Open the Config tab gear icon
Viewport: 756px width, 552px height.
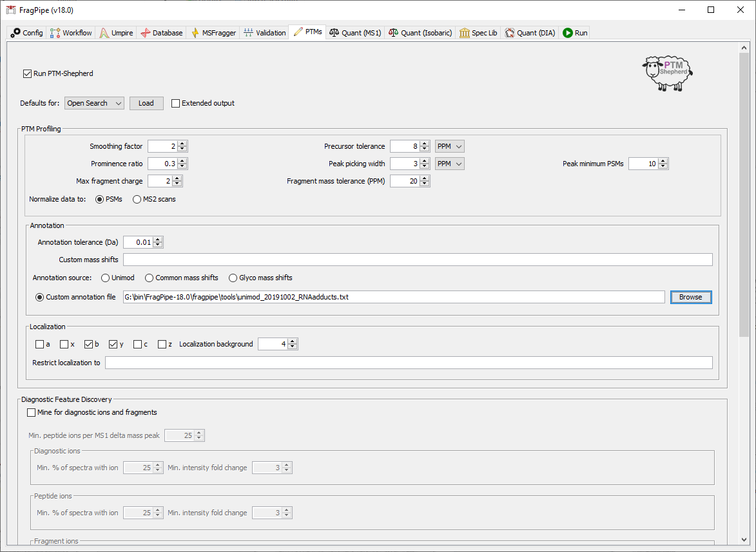[16, 33]
